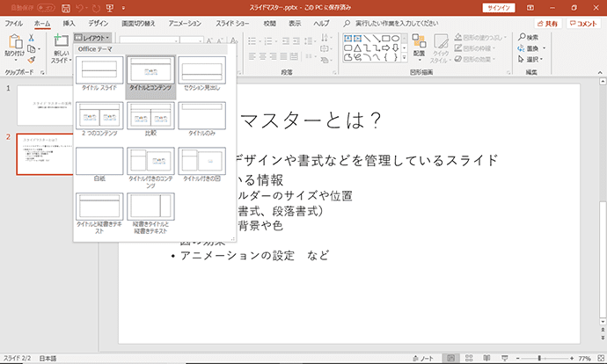Choose the タイトルのみ layout option
Image resolution: width=607 pixels, height=364 pixels.
coord(202,116)
